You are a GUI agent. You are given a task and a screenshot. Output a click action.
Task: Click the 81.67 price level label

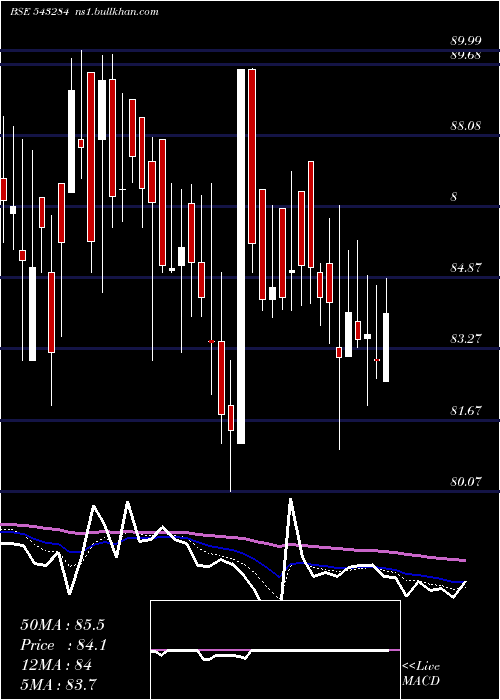click(466, 411)
